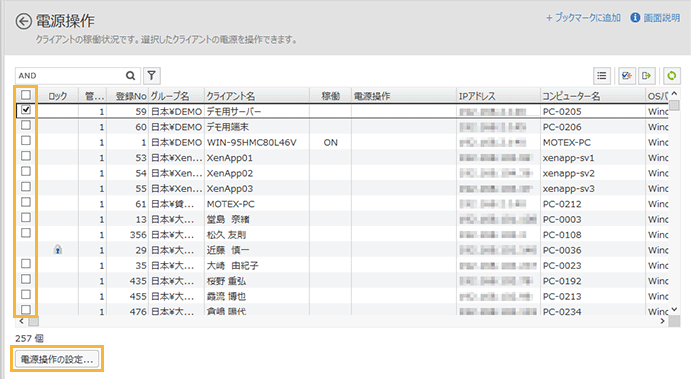
Task: Check the PC-0108 row checkbox
Action: (x=26, y=233)
